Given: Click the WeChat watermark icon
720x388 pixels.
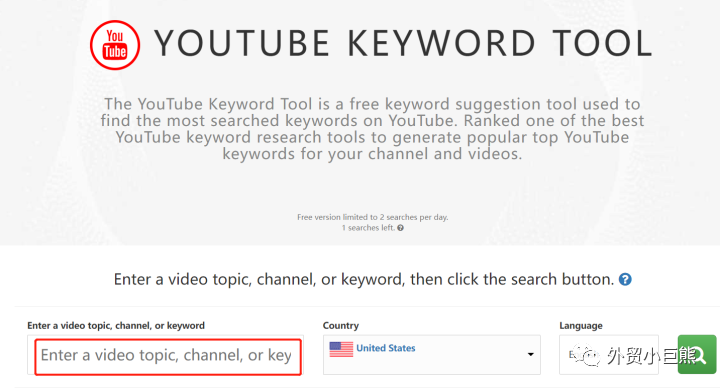Looking at the screenshot, I should [585, 354].
